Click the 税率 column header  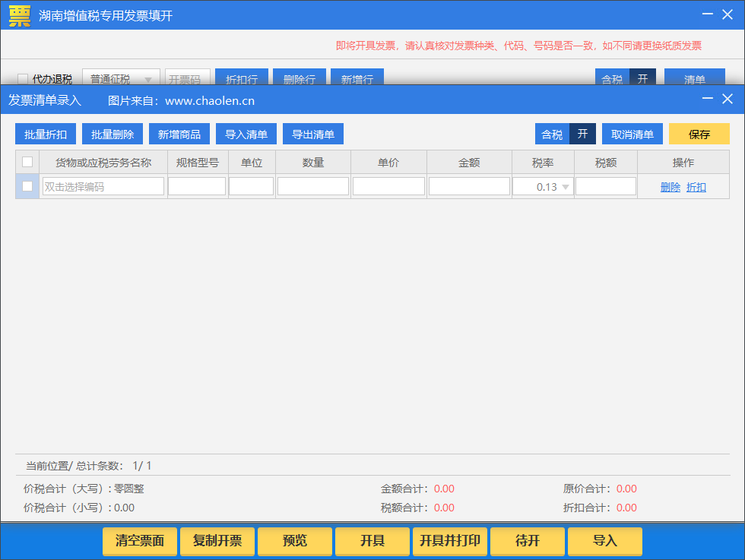coord(543,163)
